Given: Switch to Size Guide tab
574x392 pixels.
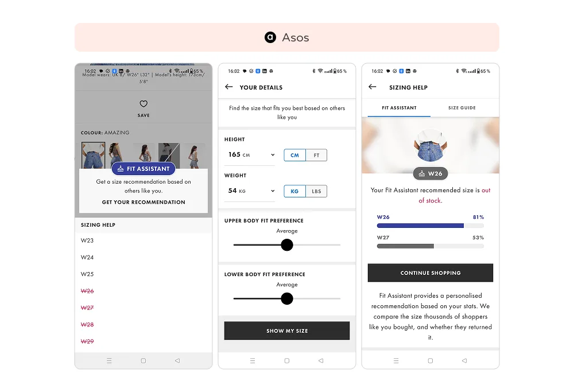Looking at the screenshot, I should pyautogui.click(x=462, y=108).
